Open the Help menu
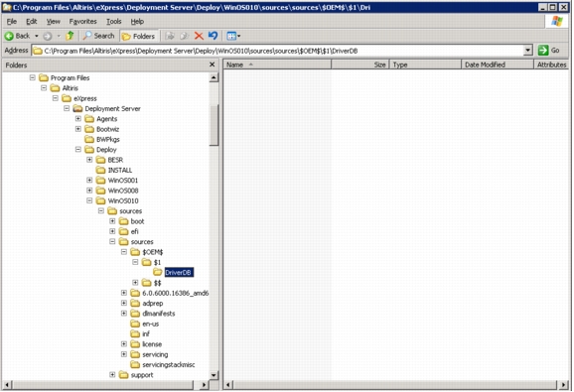The image size is (574, 392). click(x=137, y=22)
